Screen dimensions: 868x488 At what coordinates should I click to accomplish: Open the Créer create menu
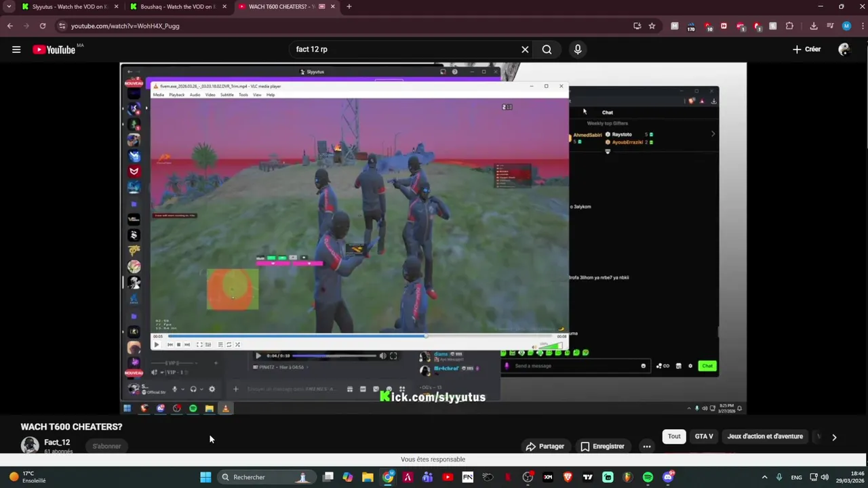click(x=807, y=49)
